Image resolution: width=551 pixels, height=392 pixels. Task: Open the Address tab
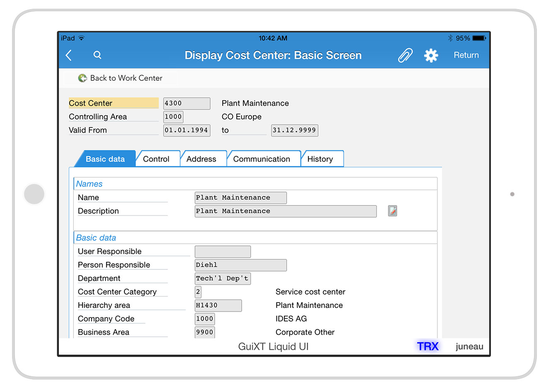pos(201,159)
